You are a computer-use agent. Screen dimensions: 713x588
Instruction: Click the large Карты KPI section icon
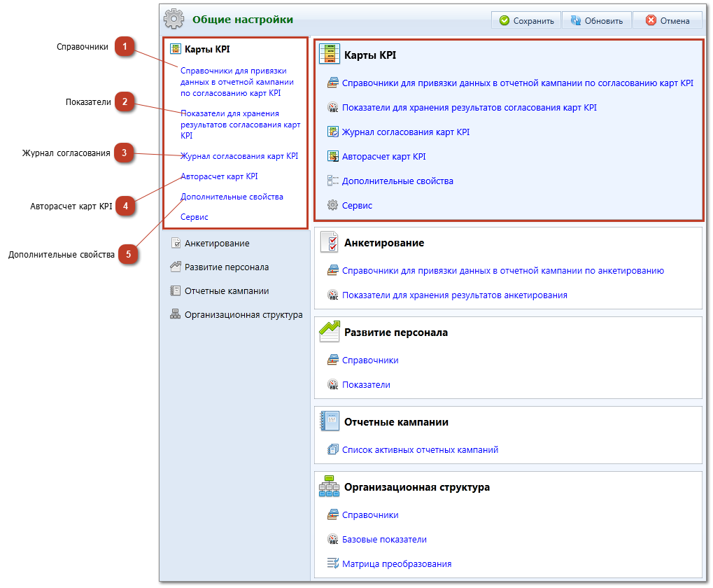[x=330, y=54]
